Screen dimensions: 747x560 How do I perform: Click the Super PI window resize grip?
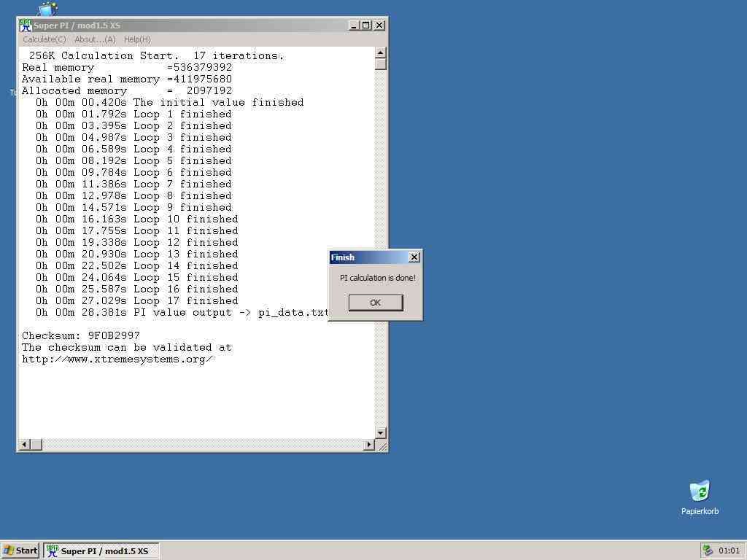pyautogui.click(x=382, y=446)
